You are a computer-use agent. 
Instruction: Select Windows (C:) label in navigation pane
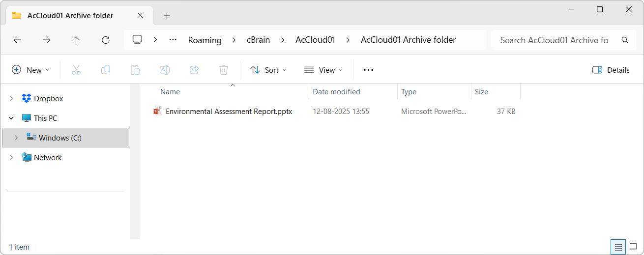pyautogui.click(x=60, y=138)
